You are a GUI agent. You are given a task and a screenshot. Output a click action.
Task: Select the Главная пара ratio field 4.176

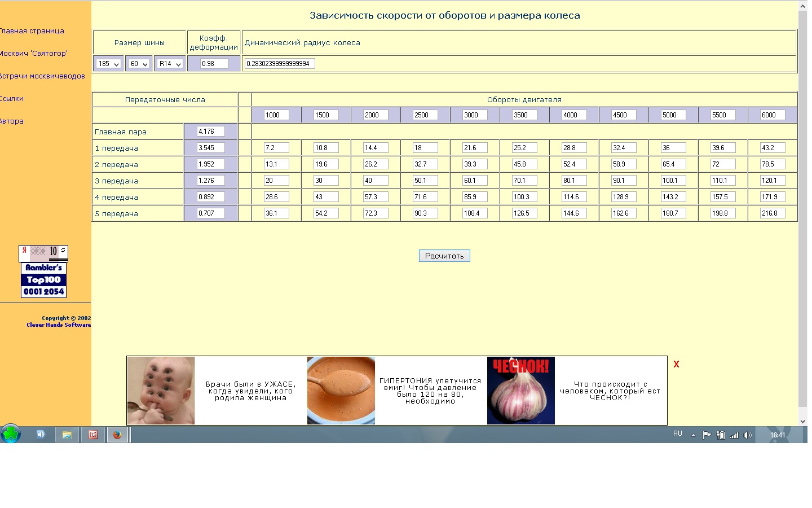(x=210, y=132)
